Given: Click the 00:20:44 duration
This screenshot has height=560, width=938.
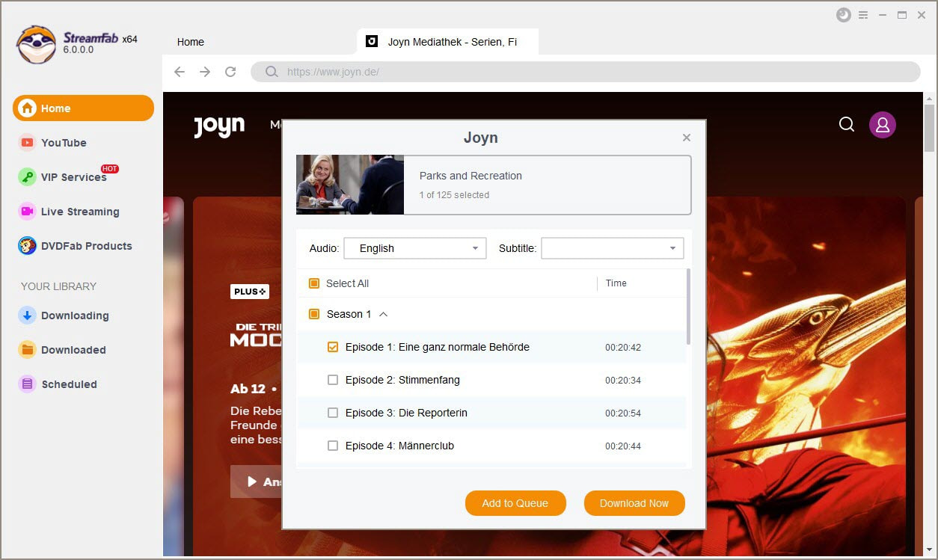Looking at the screenshot, I should [x=623, y=446].
